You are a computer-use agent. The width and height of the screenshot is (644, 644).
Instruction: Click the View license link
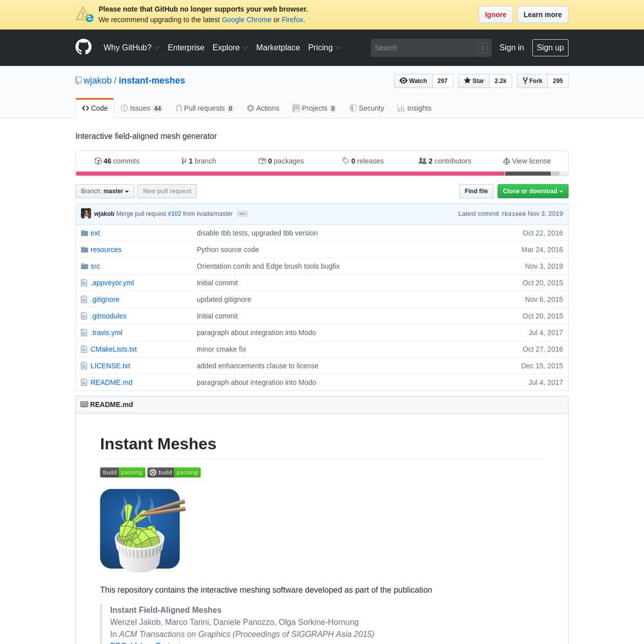pos(527,161)
